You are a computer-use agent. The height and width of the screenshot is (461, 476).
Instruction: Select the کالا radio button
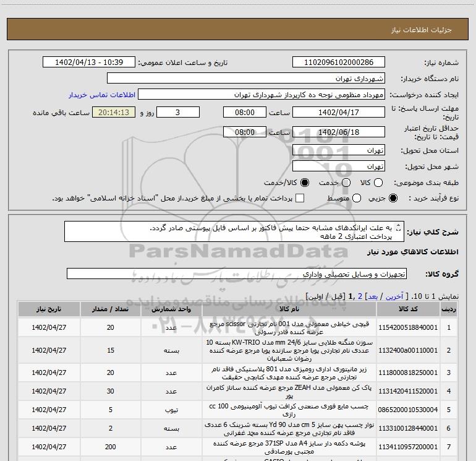[378, 183]
